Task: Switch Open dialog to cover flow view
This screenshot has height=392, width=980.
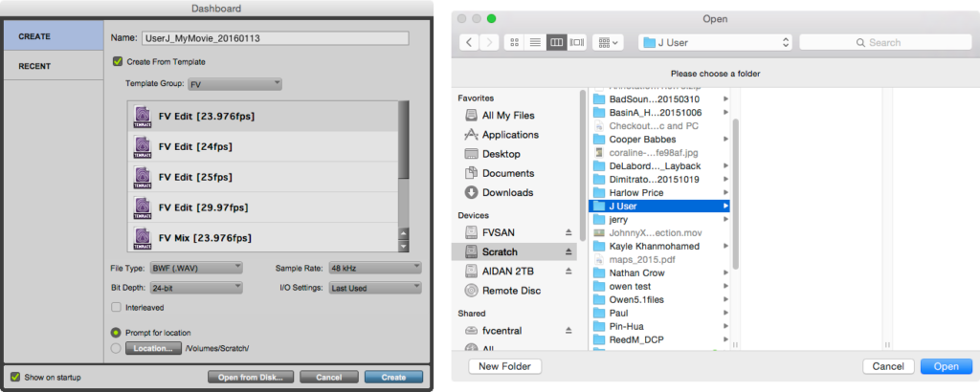Action: (576, 42)
